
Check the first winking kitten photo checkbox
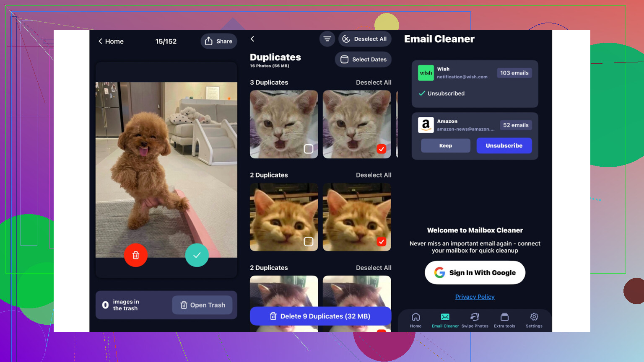[309, 149]
